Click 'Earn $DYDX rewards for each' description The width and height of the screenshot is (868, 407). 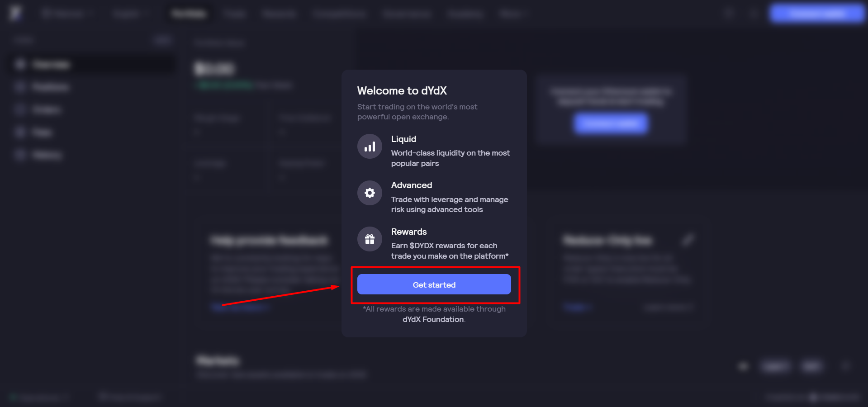pos(444,246)
